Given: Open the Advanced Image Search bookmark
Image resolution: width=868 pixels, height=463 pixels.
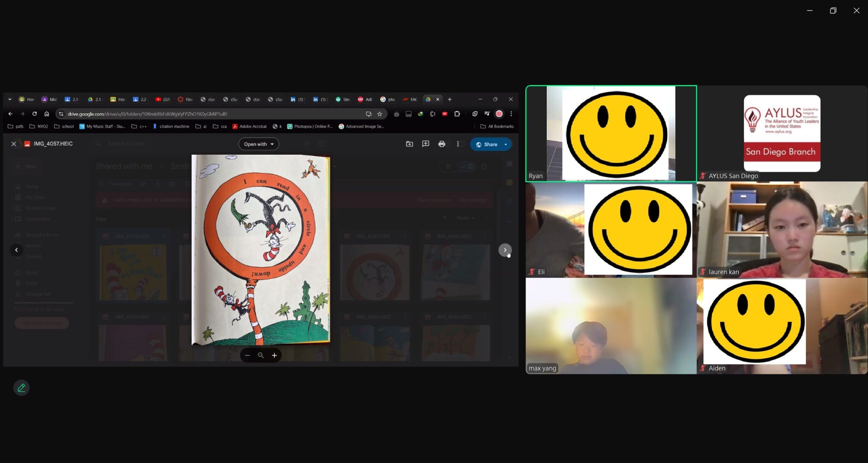Looking at the screenshot, I should 362,126.
